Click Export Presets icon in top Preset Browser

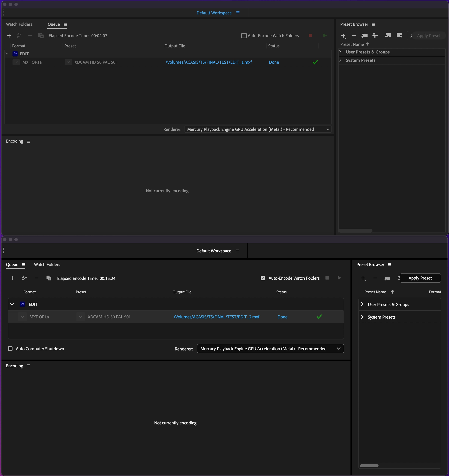pyautogui.click(x=399, y=35)
